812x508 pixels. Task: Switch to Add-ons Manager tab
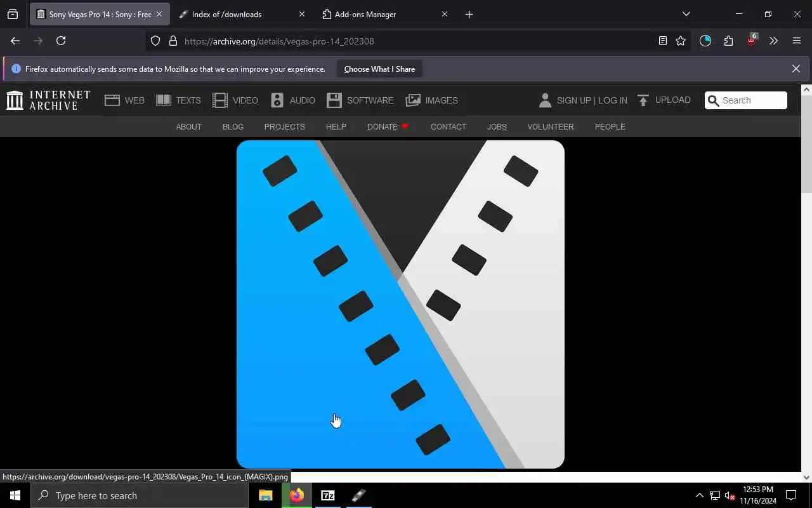tap(384, 14)
